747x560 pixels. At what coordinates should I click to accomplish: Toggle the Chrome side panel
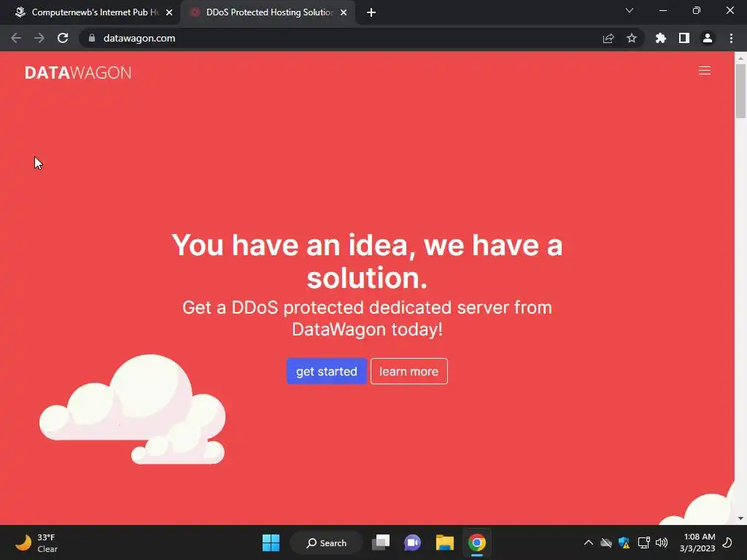click(x=684, y=38)
